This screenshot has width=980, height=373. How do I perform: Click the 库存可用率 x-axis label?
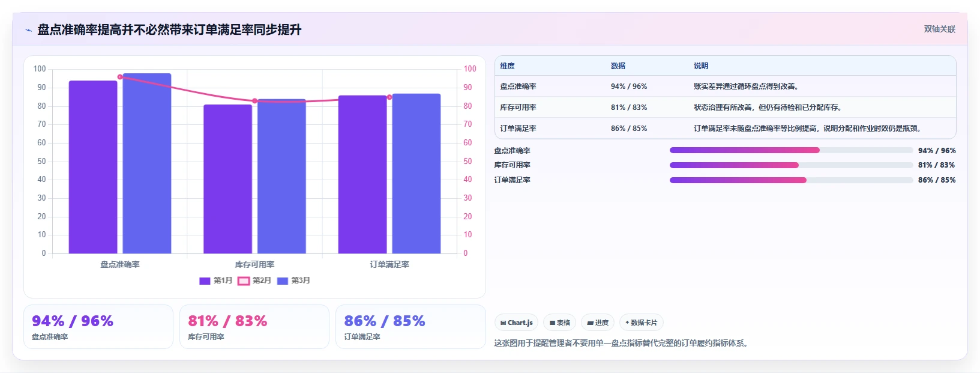(x=254, y=264)
